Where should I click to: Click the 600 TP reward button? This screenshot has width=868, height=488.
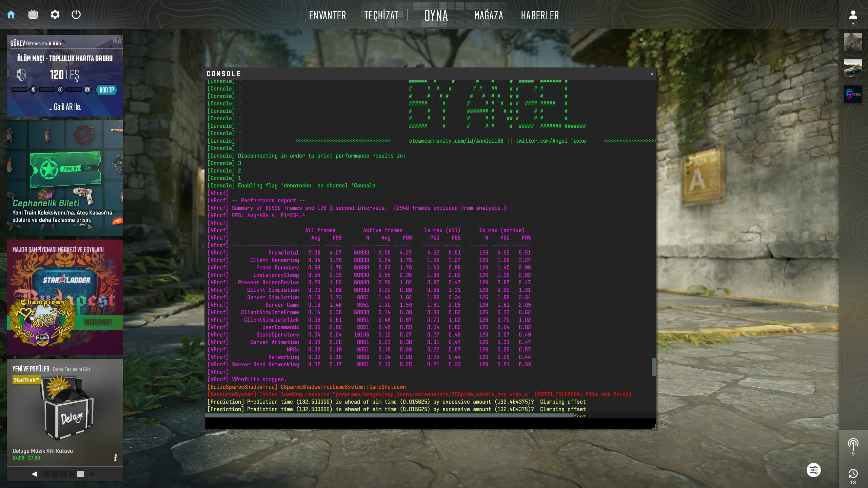[x=106, y=90]
